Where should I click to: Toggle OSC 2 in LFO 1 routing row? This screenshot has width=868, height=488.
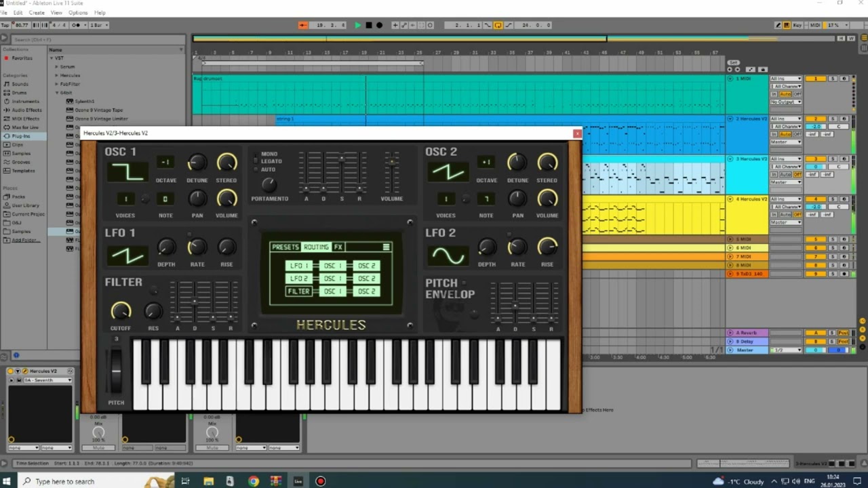(366, 266)
